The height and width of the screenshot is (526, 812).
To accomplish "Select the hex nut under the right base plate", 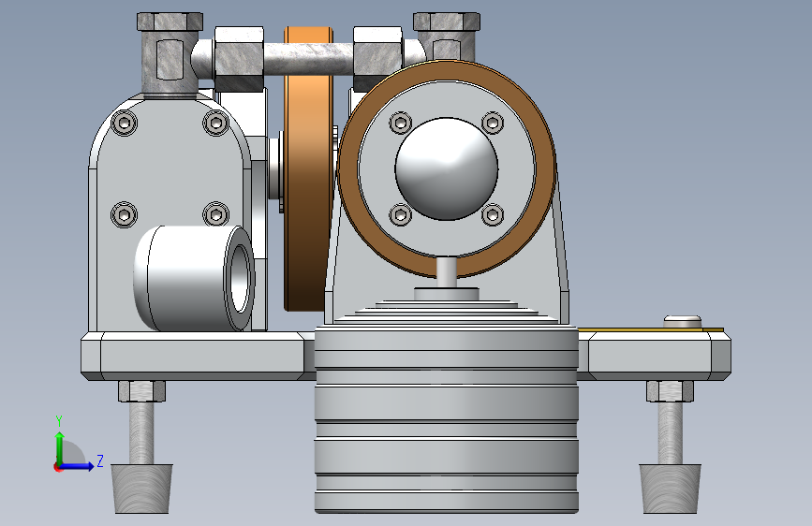I will [670, 391].
